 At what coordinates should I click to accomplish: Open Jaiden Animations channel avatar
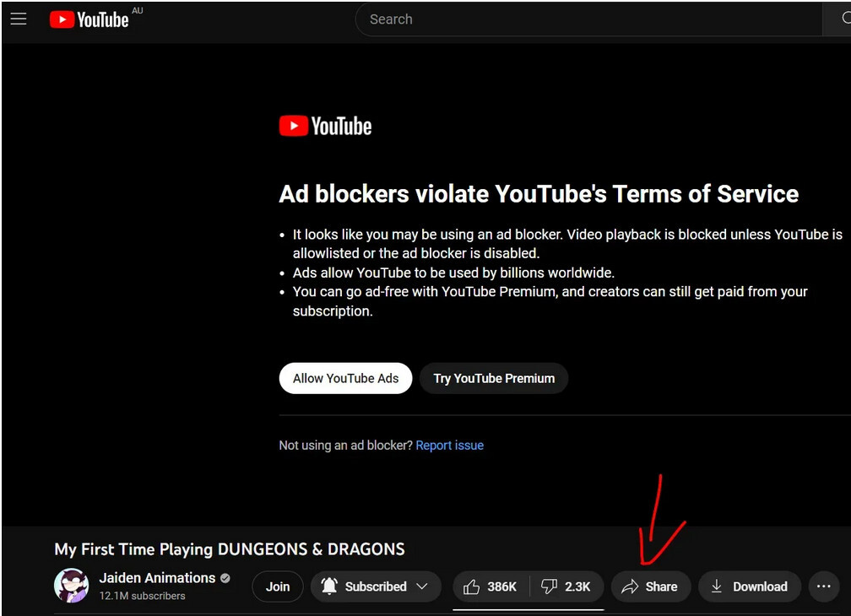pyautogui.click(x=71, y=586)
